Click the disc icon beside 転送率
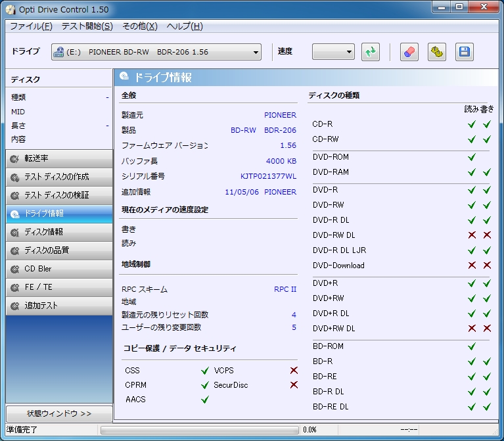 coord(14,159)
